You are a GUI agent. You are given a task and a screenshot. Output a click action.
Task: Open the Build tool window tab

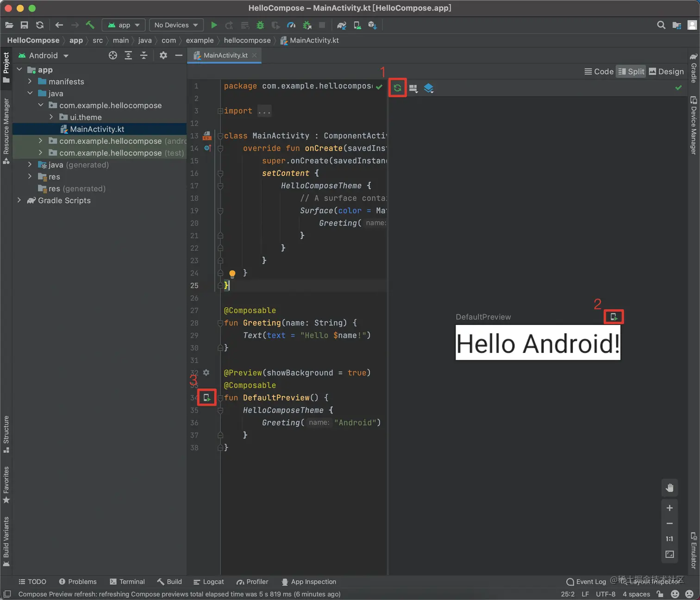coord(169,582)
